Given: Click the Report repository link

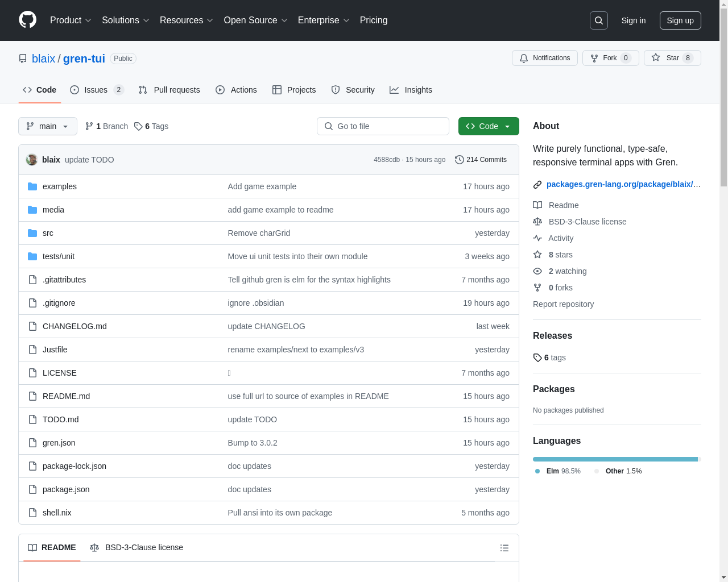Looking at the screenshot, I should (x=563, y=304).
